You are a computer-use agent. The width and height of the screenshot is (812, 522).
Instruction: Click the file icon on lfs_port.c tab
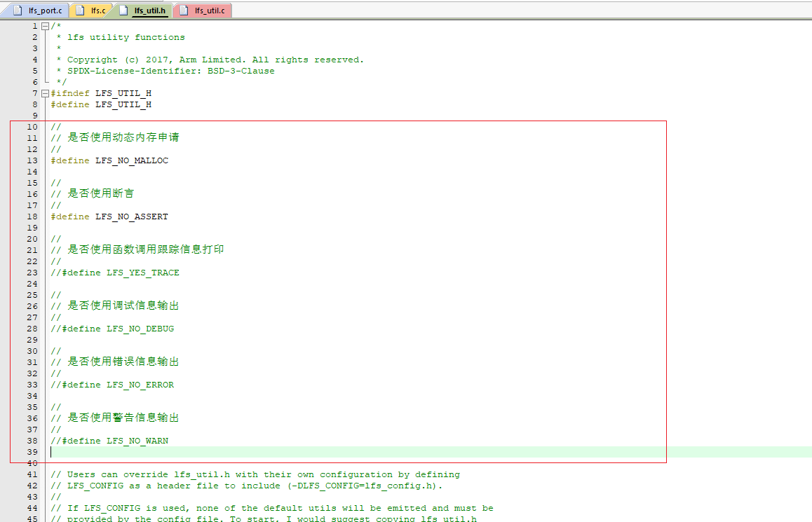18,11
